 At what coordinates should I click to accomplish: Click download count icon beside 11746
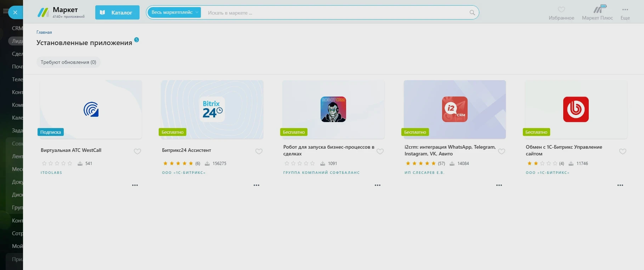point(571,164)
